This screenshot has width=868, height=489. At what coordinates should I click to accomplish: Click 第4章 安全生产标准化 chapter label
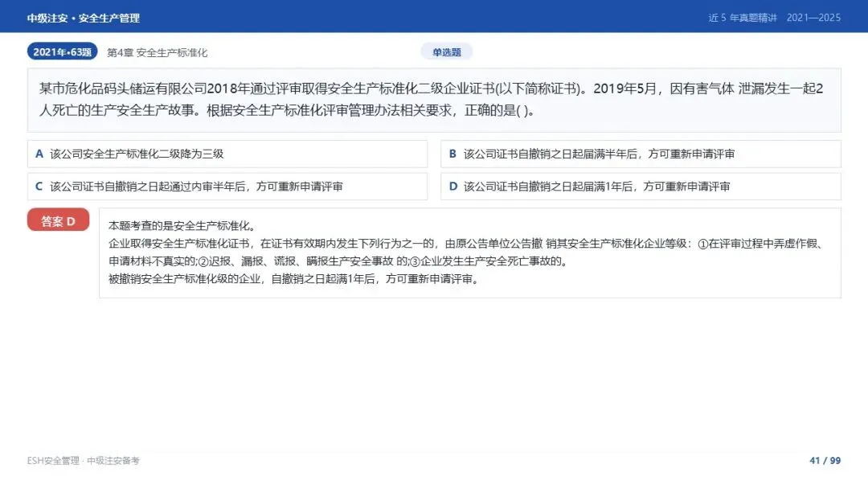tap(158, 52)
